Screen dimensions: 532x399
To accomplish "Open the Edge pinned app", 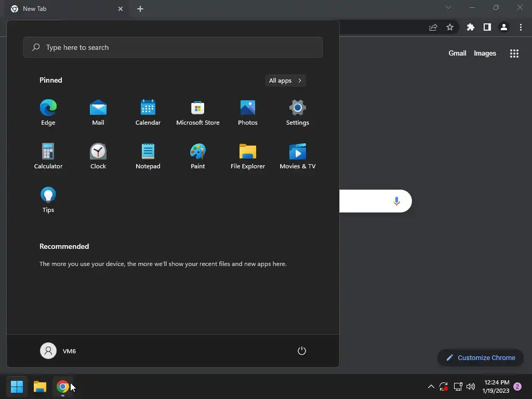I will (48, 113).
